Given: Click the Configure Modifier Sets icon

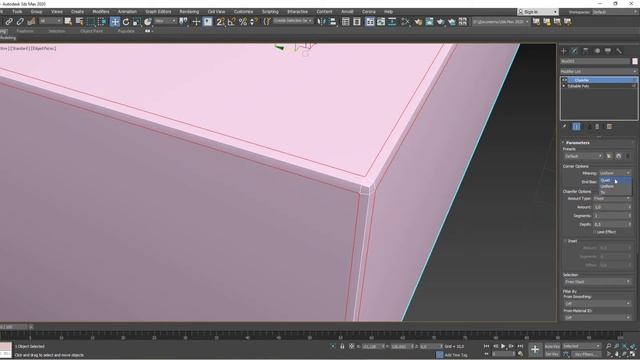Looking at the screenshot, I should pyautogui.click(x=609, y=127).
